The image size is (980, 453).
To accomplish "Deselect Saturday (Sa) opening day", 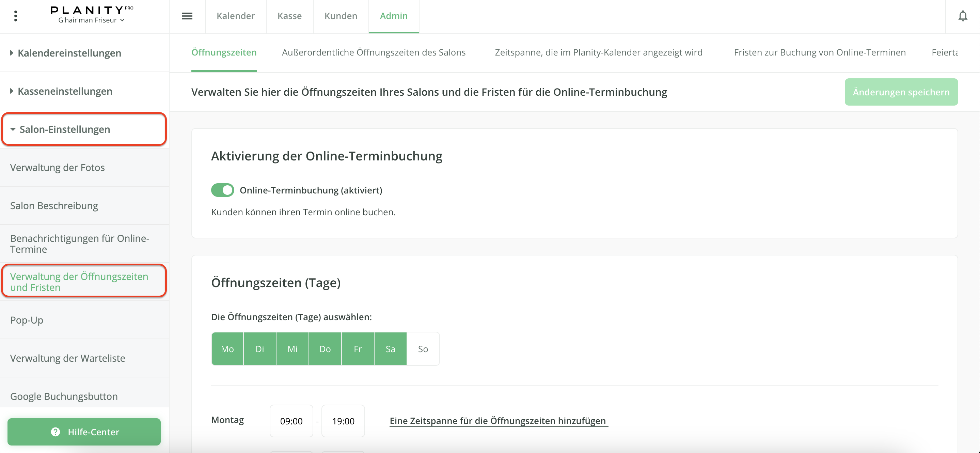I will coord(390,349).
